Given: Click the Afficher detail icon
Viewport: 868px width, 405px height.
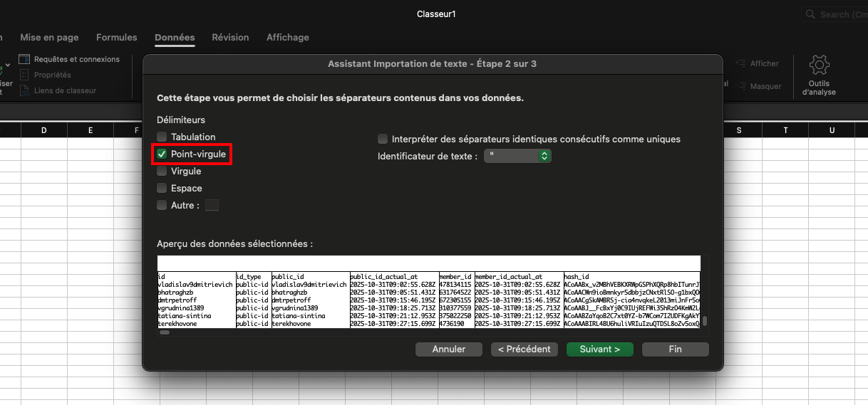Looking at the screenshot, I should click(741, 63).
